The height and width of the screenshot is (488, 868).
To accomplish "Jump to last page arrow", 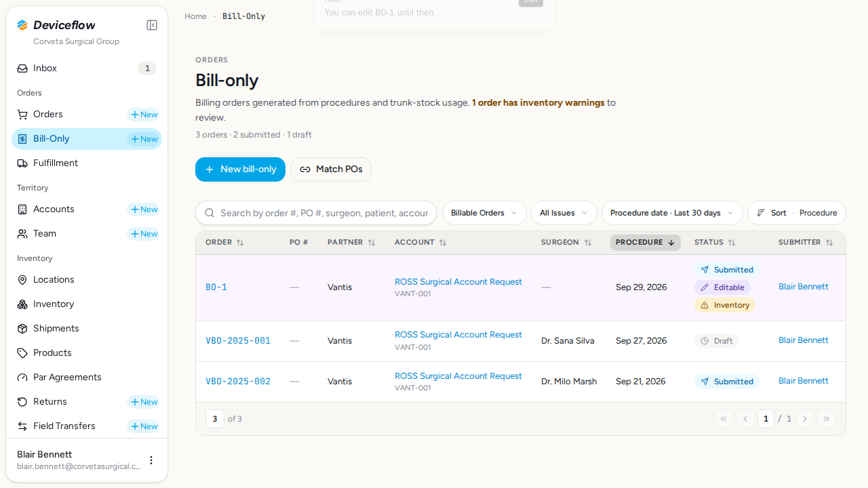I will 827,419.
